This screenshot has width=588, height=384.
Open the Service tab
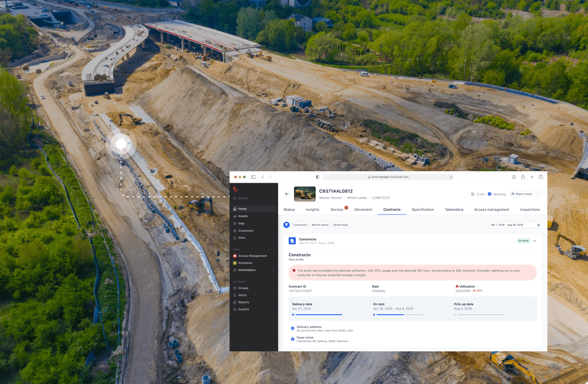tap(337, 210)
